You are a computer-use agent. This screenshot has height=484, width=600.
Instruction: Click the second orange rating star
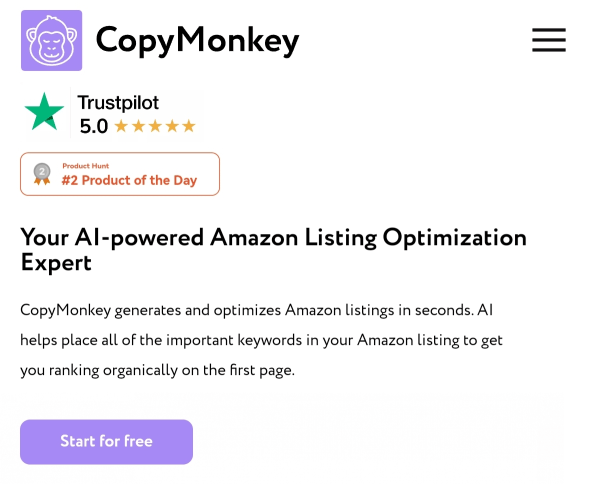click(x=138, y=126)
